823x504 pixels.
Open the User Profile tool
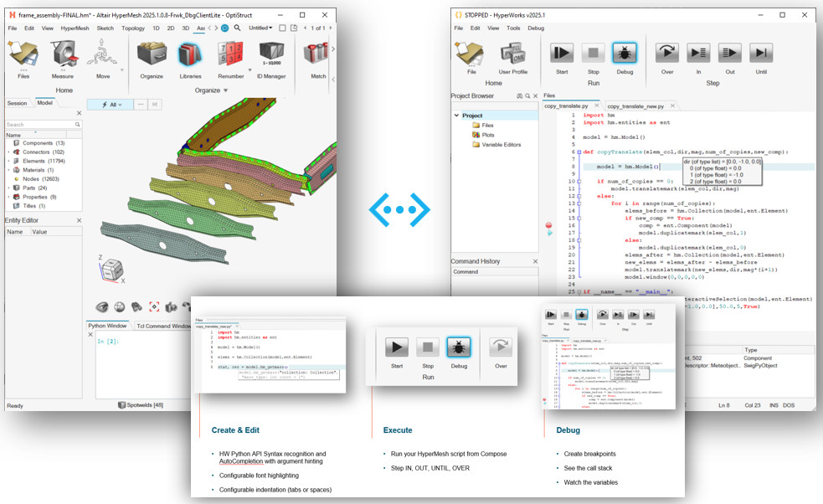pos(512,57)
